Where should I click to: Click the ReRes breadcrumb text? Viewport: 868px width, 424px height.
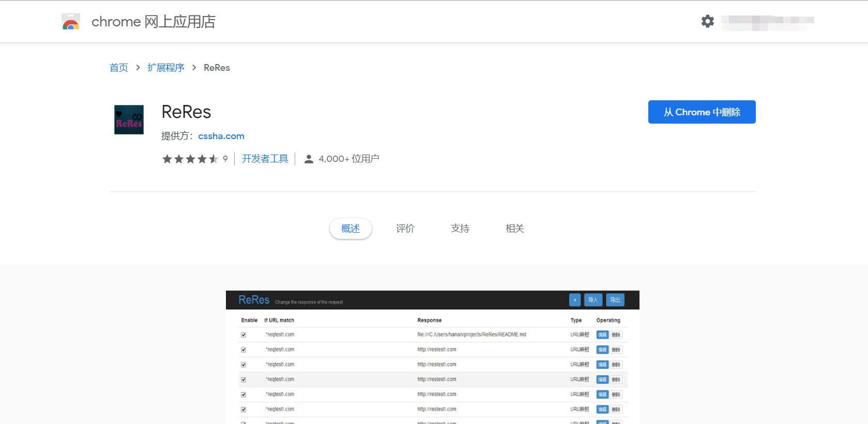click(217, 68)
